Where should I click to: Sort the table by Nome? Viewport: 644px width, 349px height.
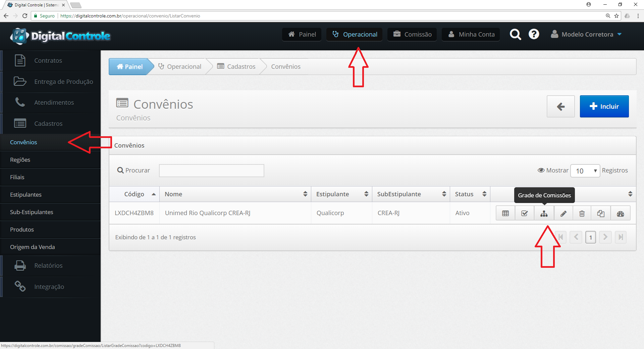(x=235, y=194)
